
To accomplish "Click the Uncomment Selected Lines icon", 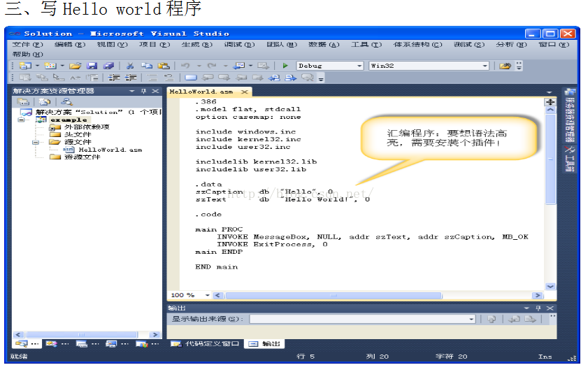I will [168, 78].
